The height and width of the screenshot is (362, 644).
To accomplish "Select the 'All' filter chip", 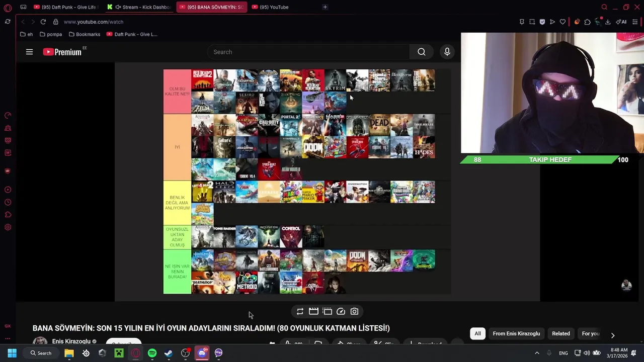I will click(x=477, y=333).
